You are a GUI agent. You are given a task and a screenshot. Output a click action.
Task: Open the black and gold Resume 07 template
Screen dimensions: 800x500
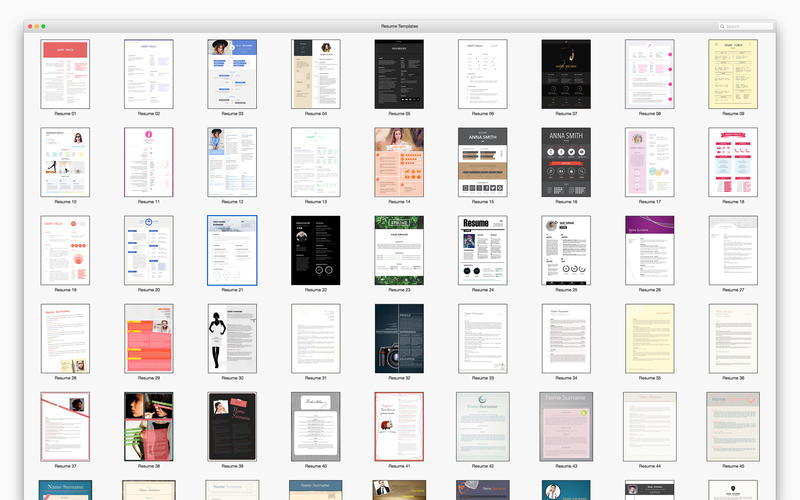pyautogui.click(x=566, y=74)
